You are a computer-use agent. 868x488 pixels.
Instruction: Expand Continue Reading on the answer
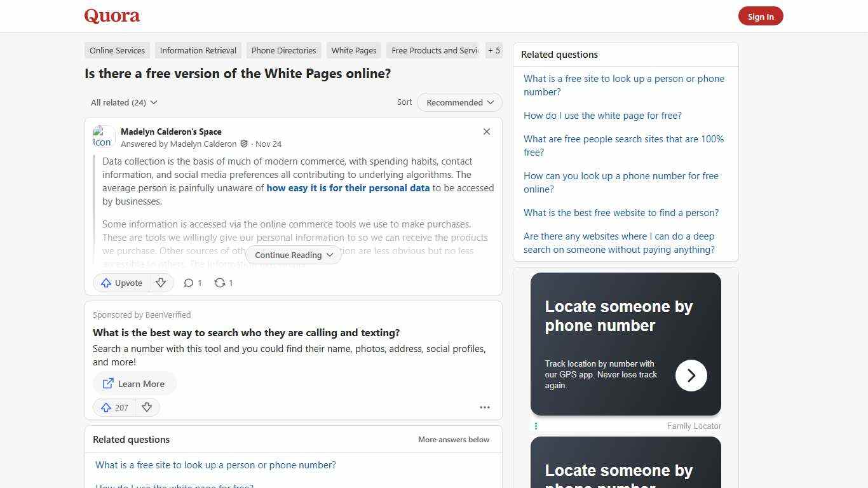coord(293,255)
